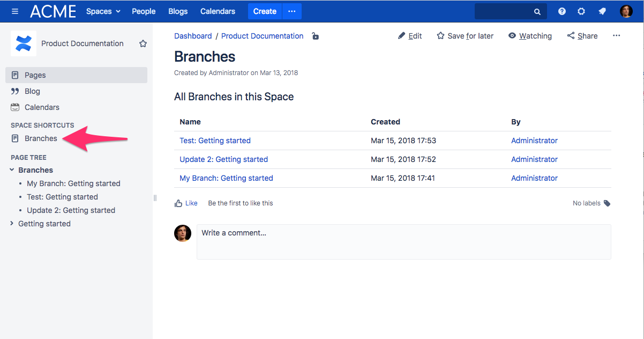
Task: Open Administrator link in the Test row
Action: [x=534, y=141]
